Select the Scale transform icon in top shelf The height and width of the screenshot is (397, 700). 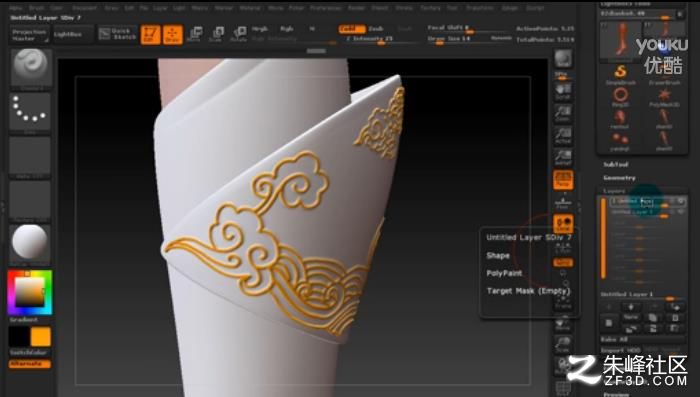(x=217, y=34)
